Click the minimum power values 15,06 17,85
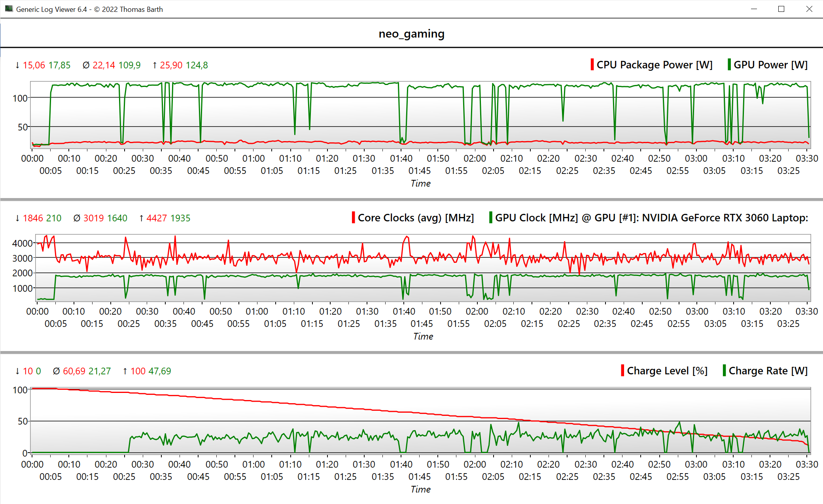 point(46,65)
